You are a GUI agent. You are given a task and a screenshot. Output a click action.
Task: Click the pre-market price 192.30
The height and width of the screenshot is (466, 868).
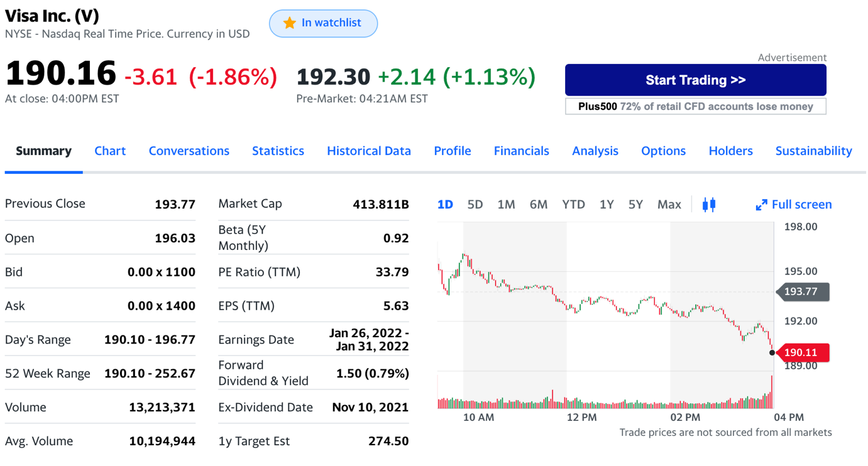point(333,77)
